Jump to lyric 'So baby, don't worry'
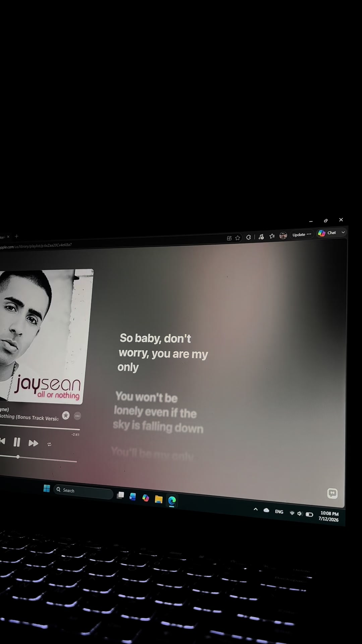 pyautogui.click(x=163, y=353)
